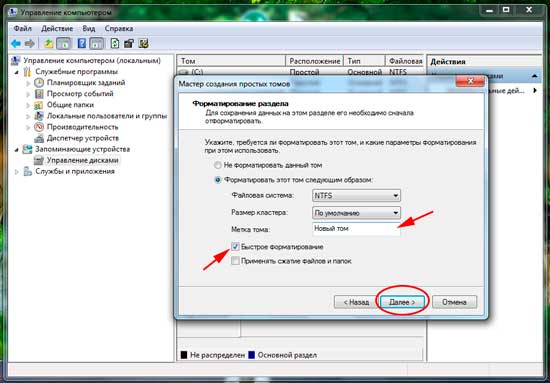
Task: Click the drive icon beside (C:) volume
Action: point(184,72)
